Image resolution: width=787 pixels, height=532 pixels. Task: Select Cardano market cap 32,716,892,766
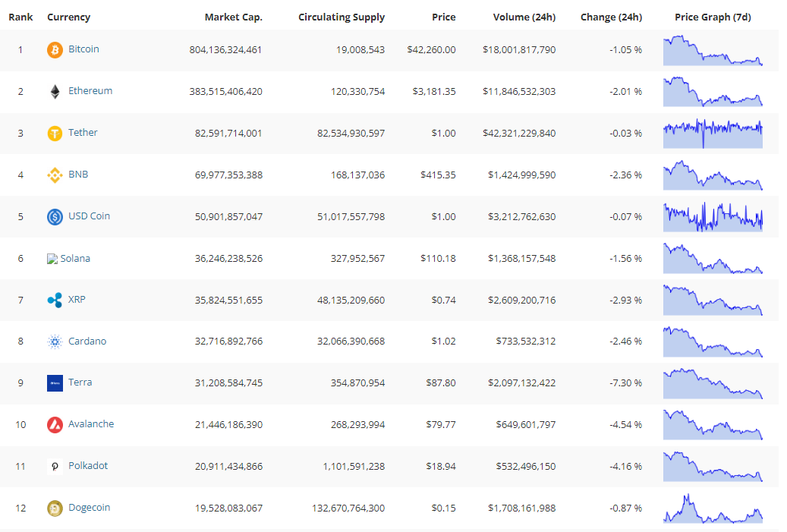229,342
